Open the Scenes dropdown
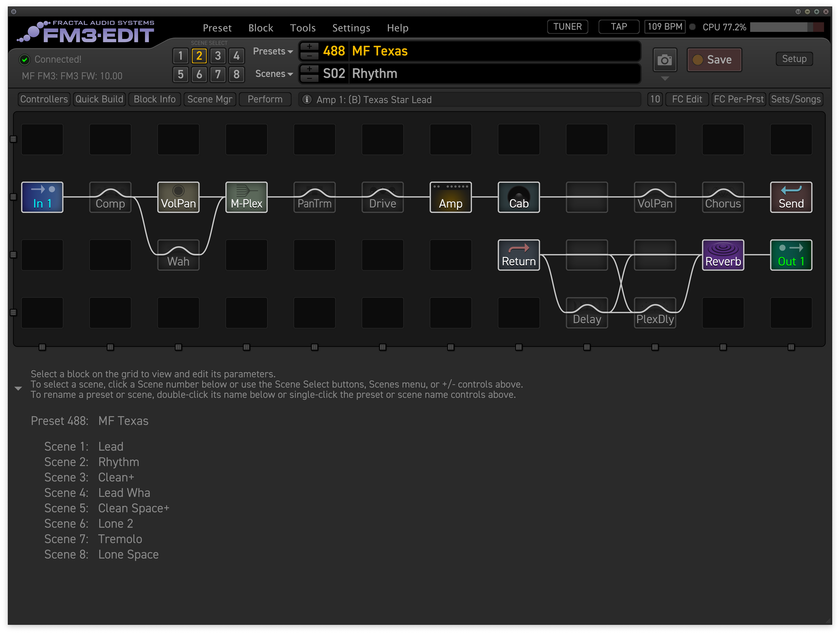 pyautogui.click(x=274, y=74)
